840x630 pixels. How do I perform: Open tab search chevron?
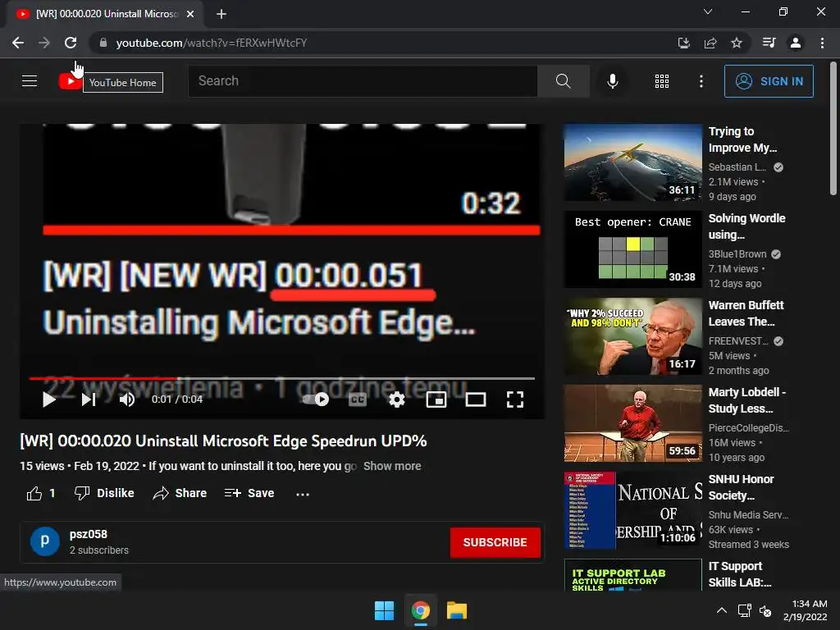tap(708, 11)
